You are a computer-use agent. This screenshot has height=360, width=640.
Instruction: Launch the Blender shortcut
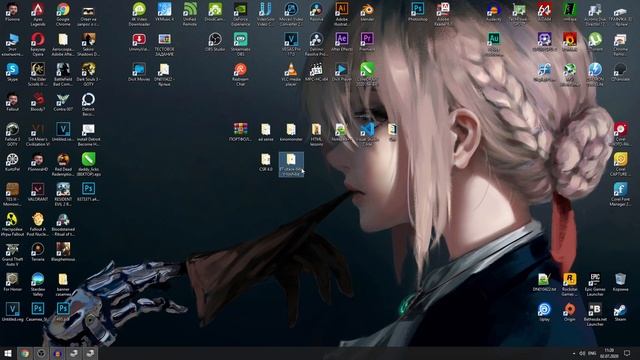tap(367, 11)
